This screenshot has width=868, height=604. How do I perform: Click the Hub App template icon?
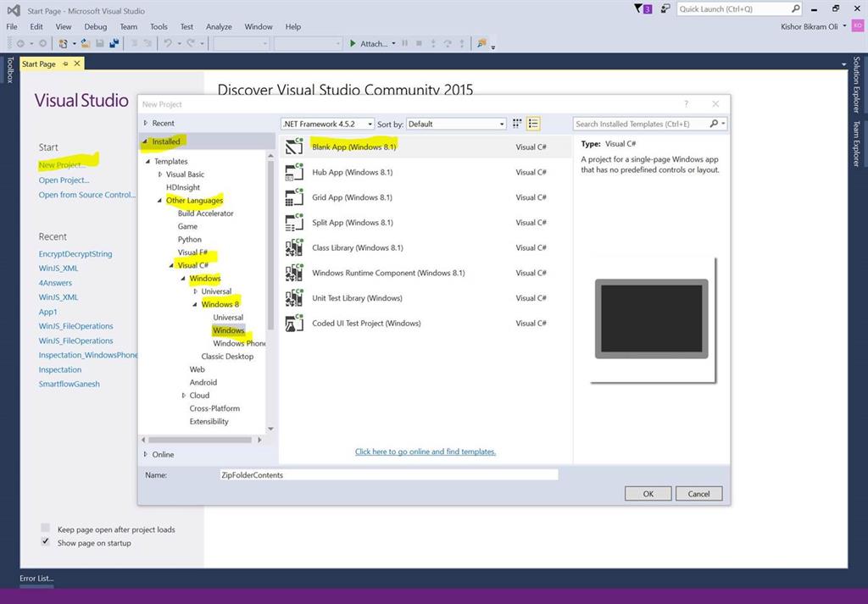pos(294,172)
